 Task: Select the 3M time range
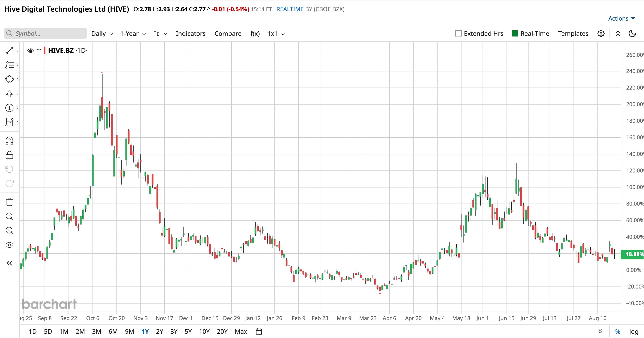point(96,332)
